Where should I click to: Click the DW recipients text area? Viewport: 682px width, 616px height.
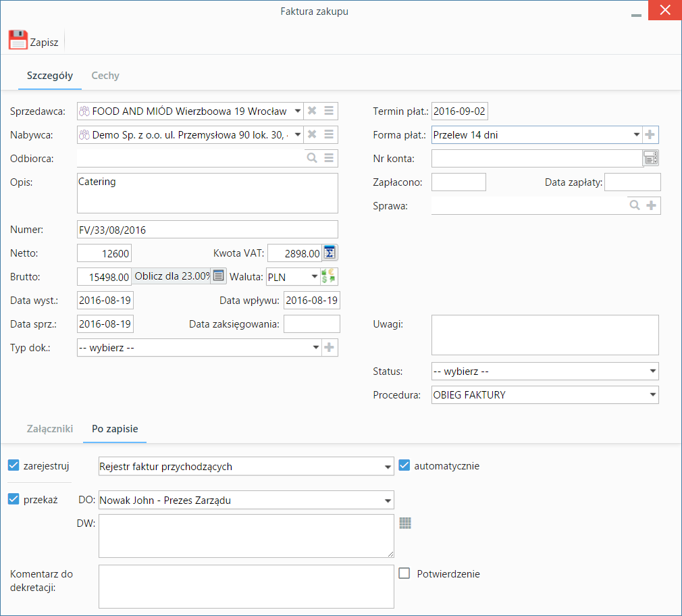point(246,536)
